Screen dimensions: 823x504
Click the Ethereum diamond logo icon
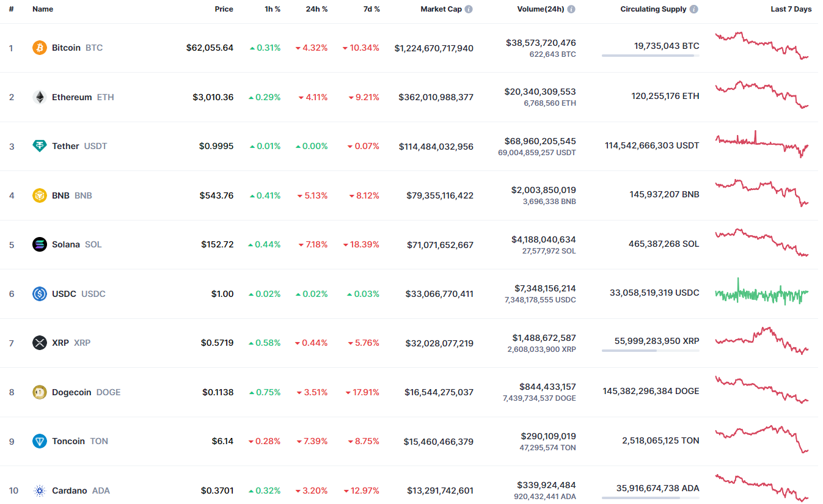(x=39, y=97)
